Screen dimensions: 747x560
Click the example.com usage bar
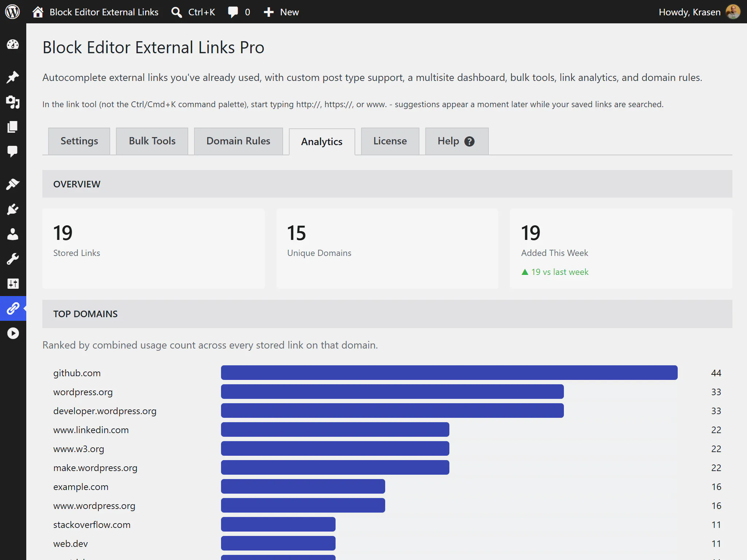pos(303,486)
